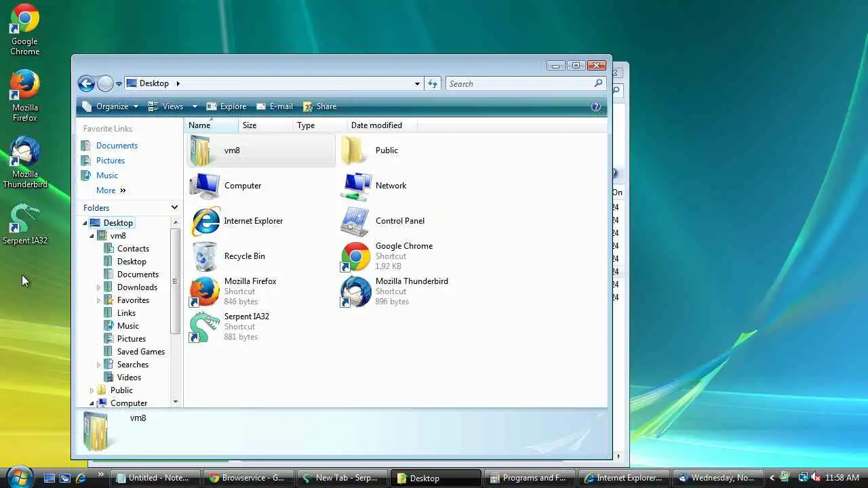Select the Computer icon in file list
The width and height of the screenshot is (868, 488).
(x=225, y=186)
